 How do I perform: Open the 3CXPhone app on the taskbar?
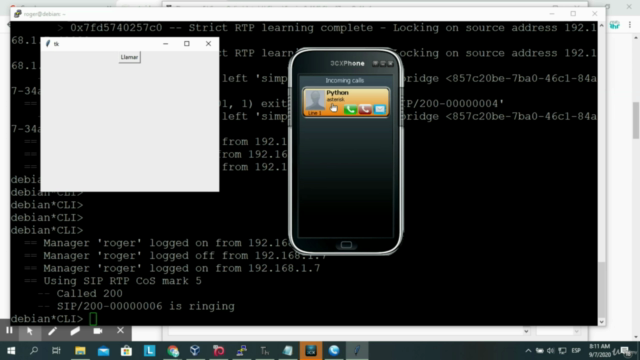tap(311, 351)
